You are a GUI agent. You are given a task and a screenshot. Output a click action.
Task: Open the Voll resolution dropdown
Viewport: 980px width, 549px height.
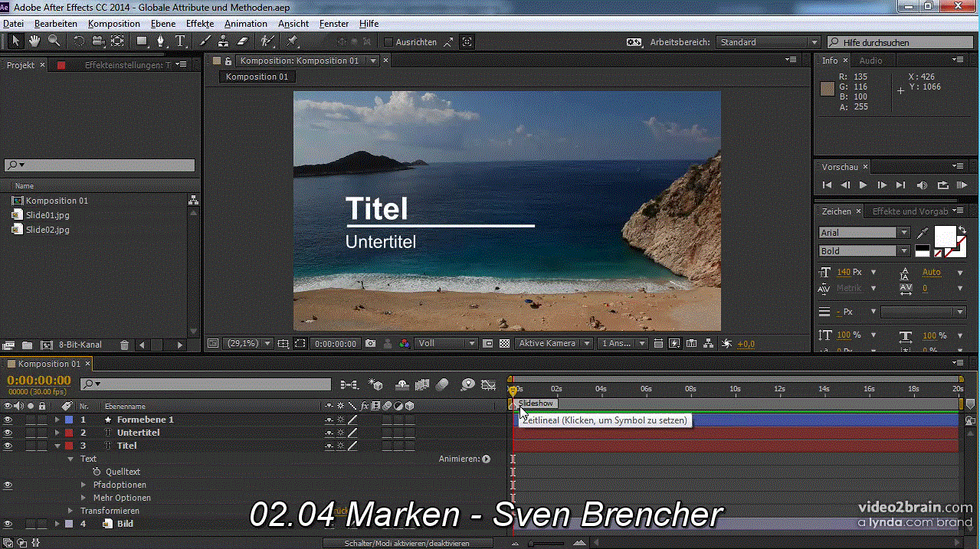446,344
